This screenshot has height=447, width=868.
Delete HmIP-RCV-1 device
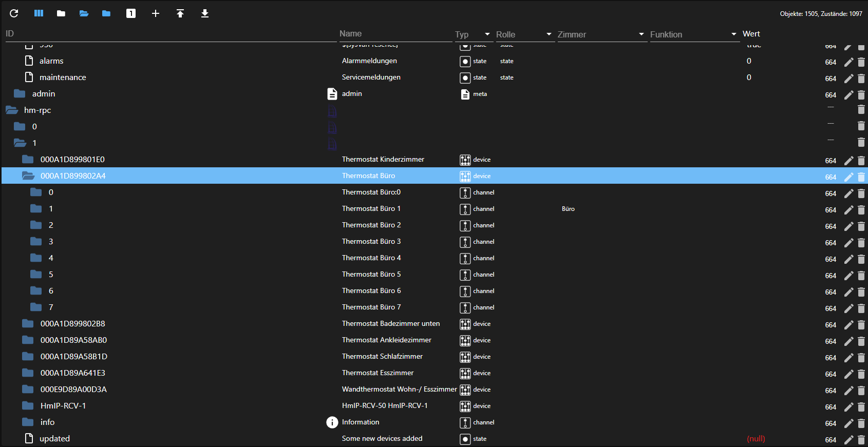pyautogui.click(x=861, y=407)
